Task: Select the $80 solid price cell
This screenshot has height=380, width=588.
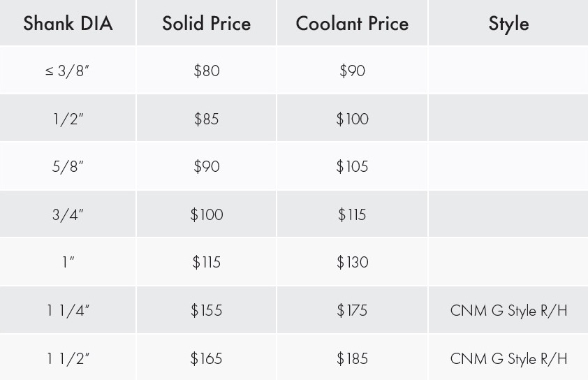Action: click(207, 71)
